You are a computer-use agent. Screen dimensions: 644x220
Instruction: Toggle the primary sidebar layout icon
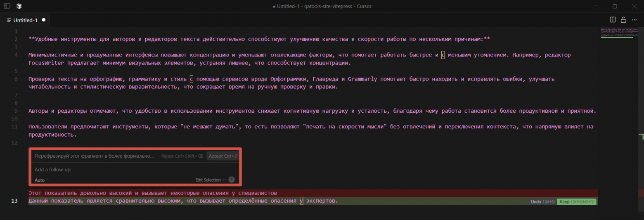pos(7,6)
